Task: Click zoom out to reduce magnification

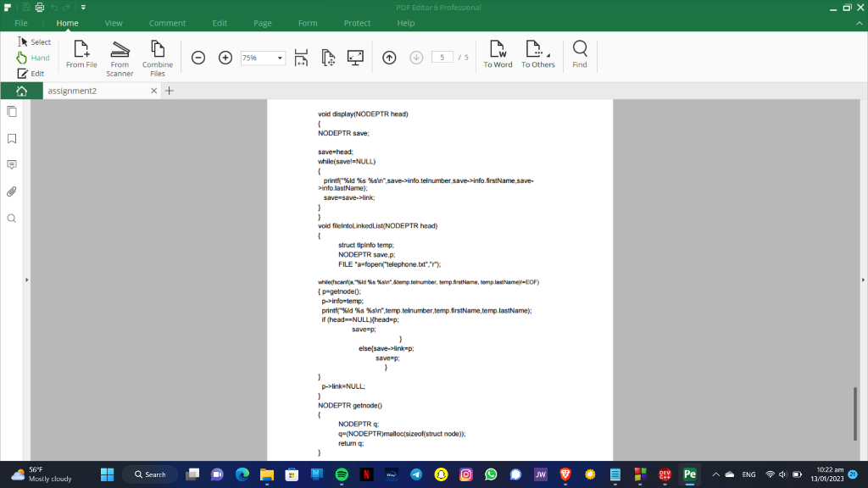Action: click(198, 58)
